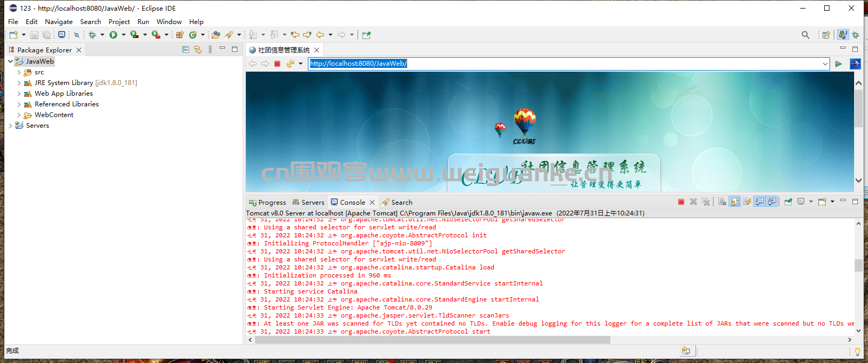The width and height of the screenshot is (868, 363).
Task: Click the Pin Editor icon
Action: pos(366,35)
